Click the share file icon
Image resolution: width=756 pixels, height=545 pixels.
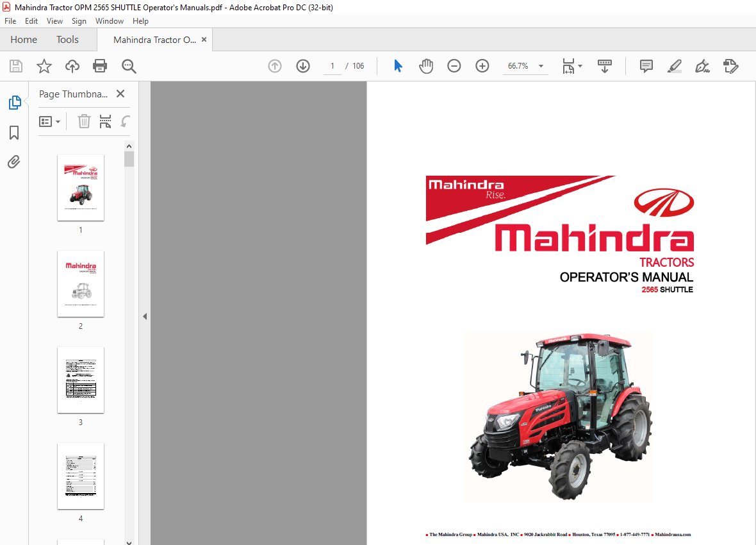tap(731, 66)
